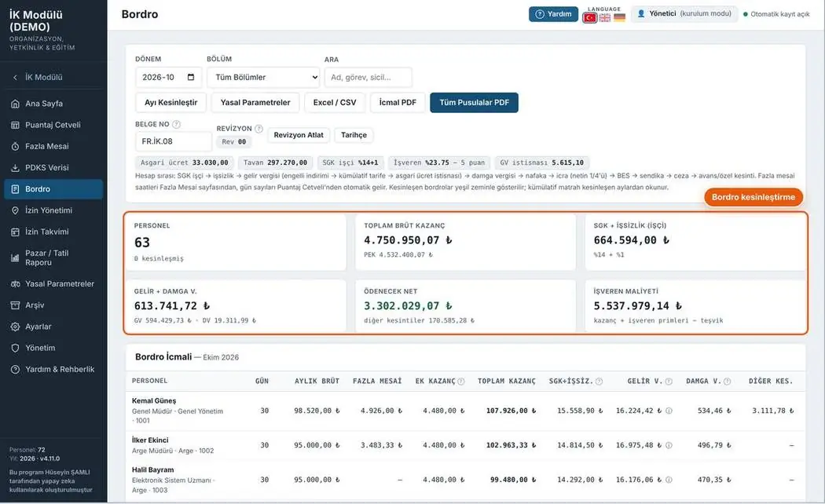Click the clock icon for Fazla Mesai
Image resolution: width=825 pixels, height=504 pixels.
click(15, 147)
